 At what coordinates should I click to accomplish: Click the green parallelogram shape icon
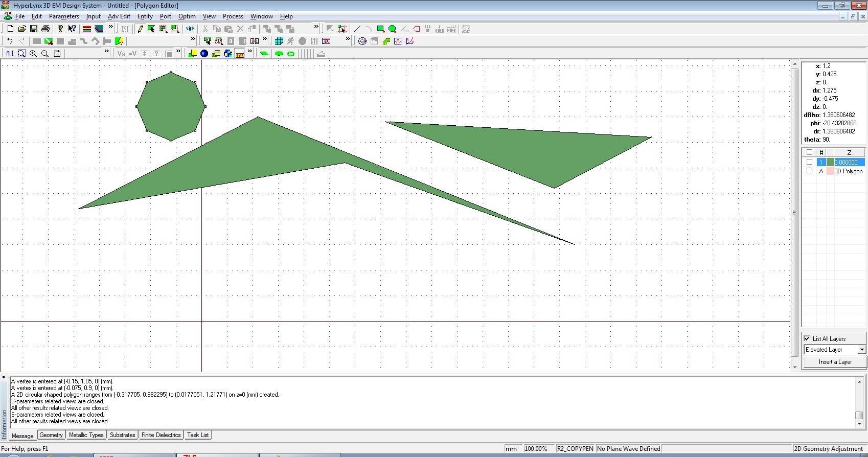coord(264,53)
